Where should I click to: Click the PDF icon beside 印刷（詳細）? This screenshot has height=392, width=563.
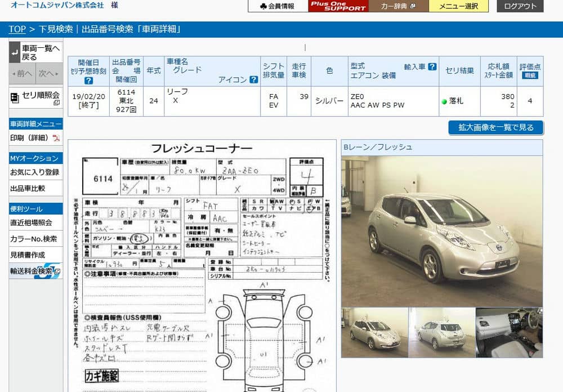pyautogui.click(x=56, y=138)
